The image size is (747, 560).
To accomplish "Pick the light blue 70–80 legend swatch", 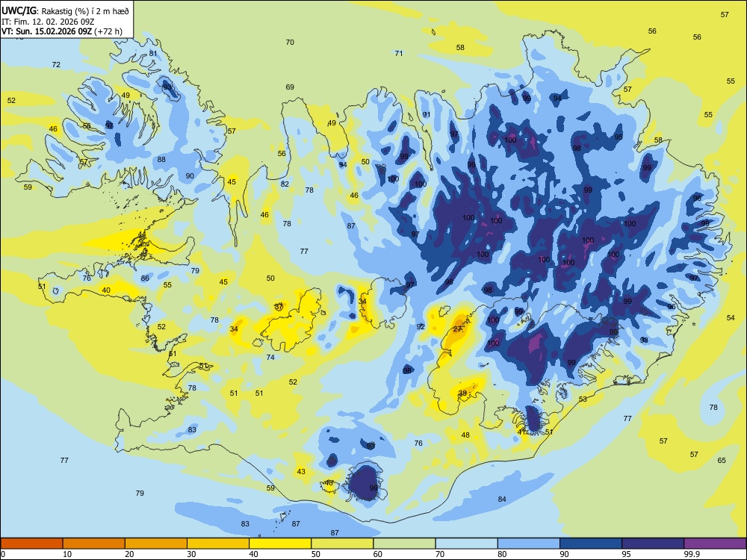I will (466, 544).
